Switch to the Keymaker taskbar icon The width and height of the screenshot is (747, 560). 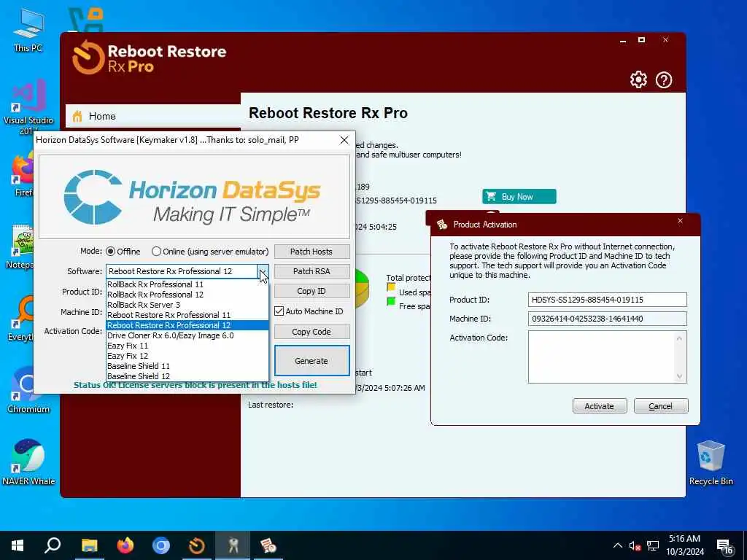[233, 545]
